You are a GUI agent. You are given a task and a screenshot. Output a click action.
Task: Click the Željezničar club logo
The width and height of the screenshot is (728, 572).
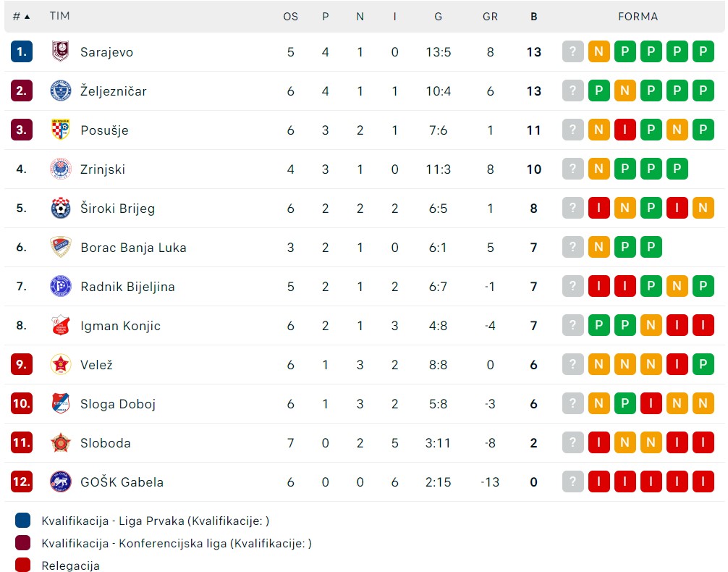coord(61,91)
